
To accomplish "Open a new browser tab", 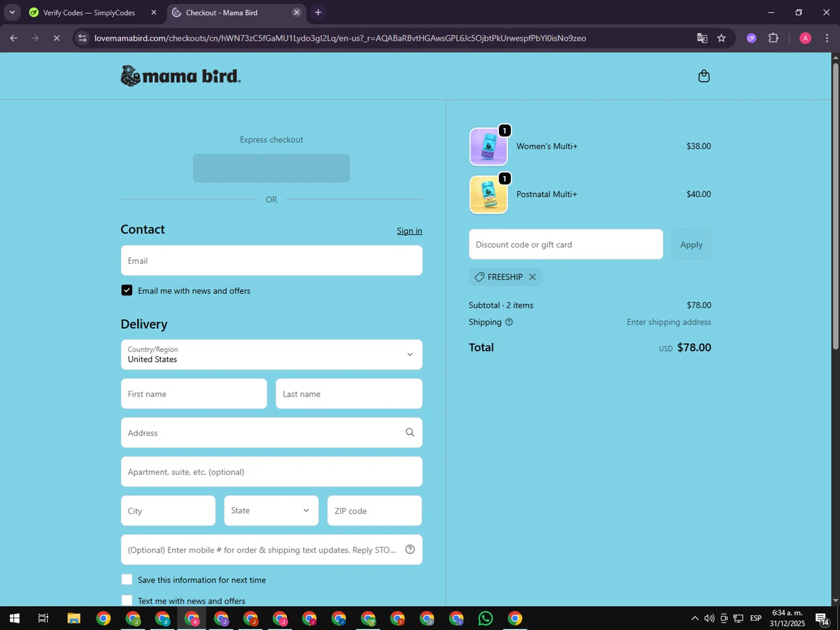I will pos(318,12).
